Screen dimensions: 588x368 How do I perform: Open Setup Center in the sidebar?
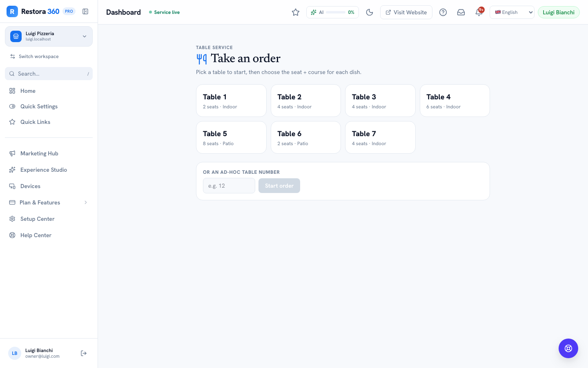click(49, 219)
